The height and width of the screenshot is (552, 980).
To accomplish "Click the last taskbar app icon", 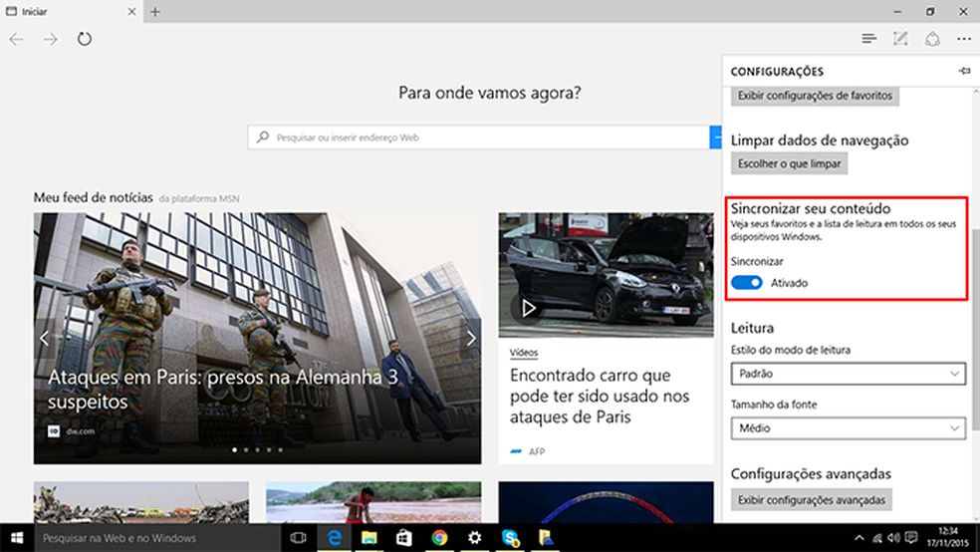I will pyautogui.click(x=546, y=538).
